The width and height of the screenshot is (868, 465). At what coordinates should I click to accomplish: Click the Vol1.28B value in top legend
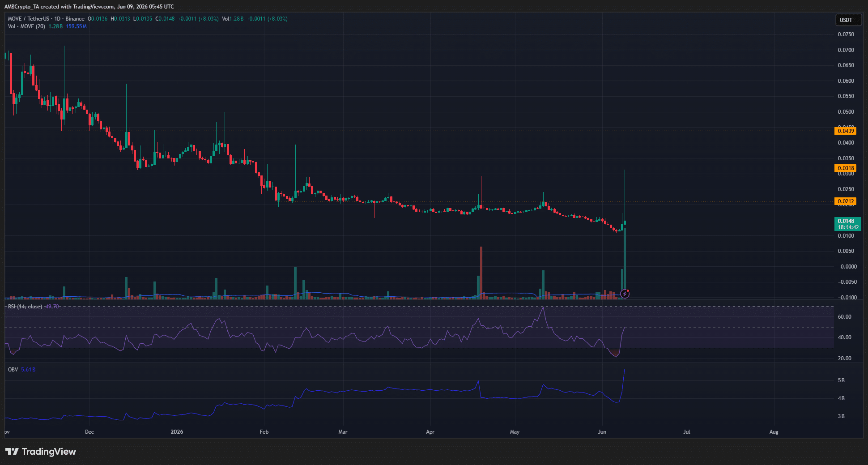(233, 19)
